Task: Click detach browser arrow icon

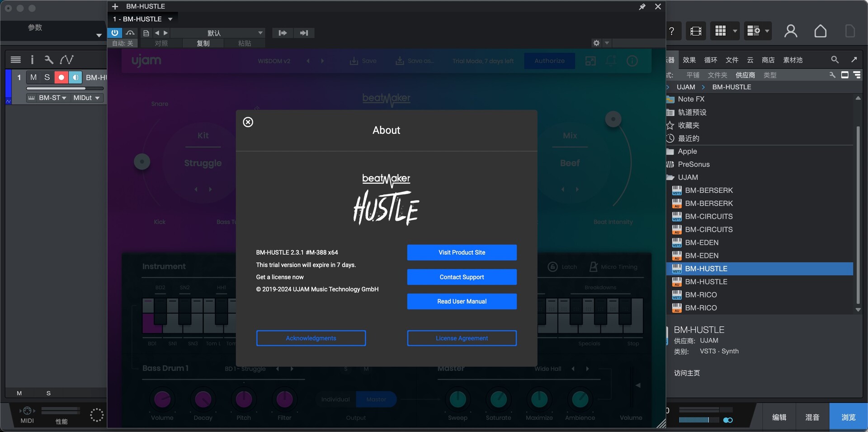Action: coord(854,60)
